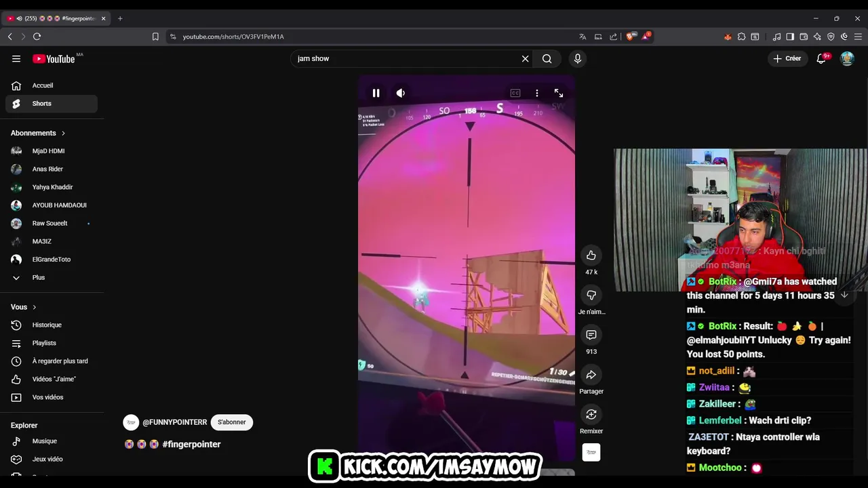Open the @FUNNYPOINTERR channel link
Screen dimensions: 868x488
click(174, 422)
